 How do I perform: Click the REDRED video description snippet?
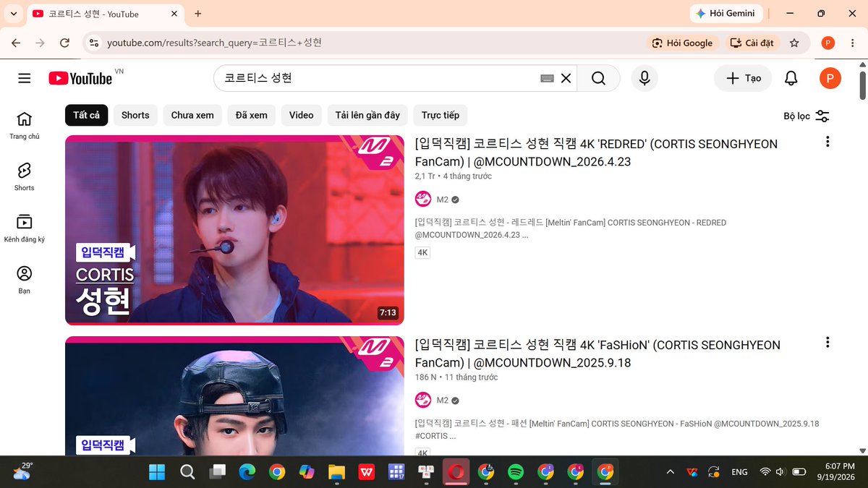[571, 228]
